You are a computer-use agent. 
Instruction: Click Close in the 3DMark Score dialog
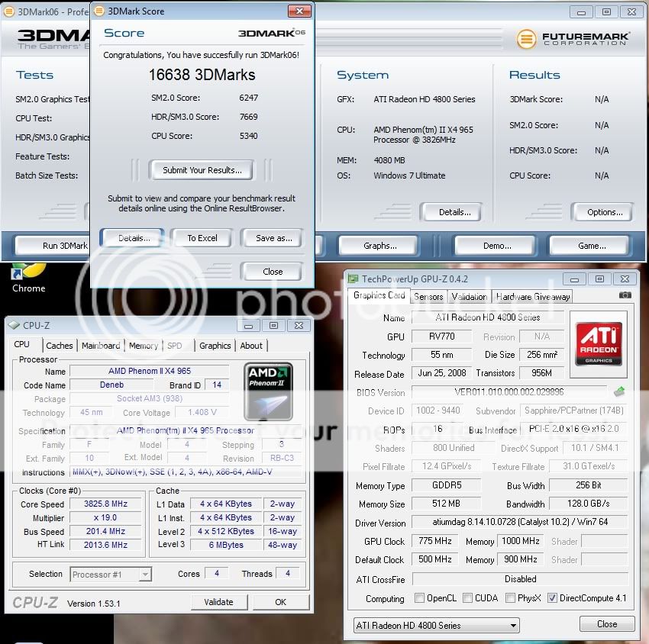pyautogui.click(x=273, y=272)
